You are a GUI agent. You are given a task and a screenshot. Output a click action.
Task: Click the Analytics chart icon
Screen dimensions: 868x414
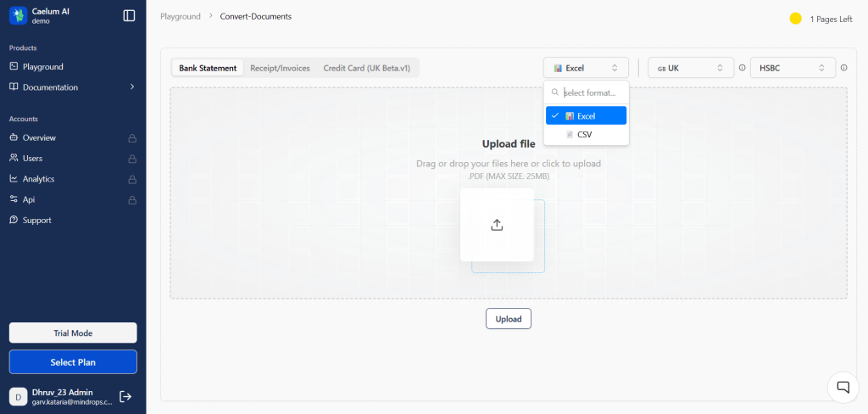14,178
